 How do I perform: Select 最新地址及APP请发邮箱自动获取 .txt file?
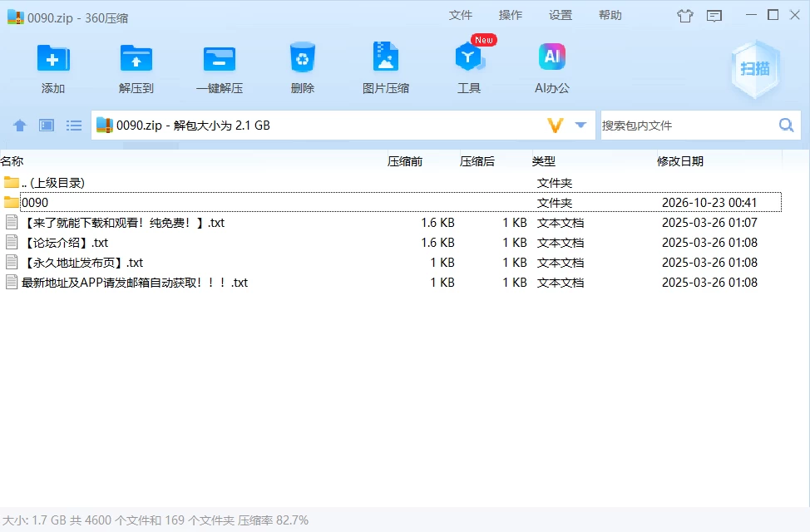(391, 283)
